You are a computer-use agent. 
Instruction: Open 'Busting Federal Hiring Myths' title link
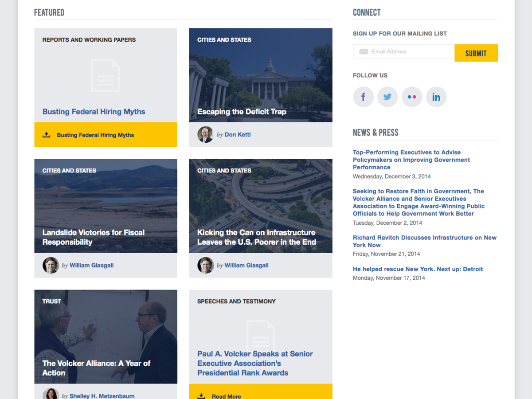tap(94, 112)
